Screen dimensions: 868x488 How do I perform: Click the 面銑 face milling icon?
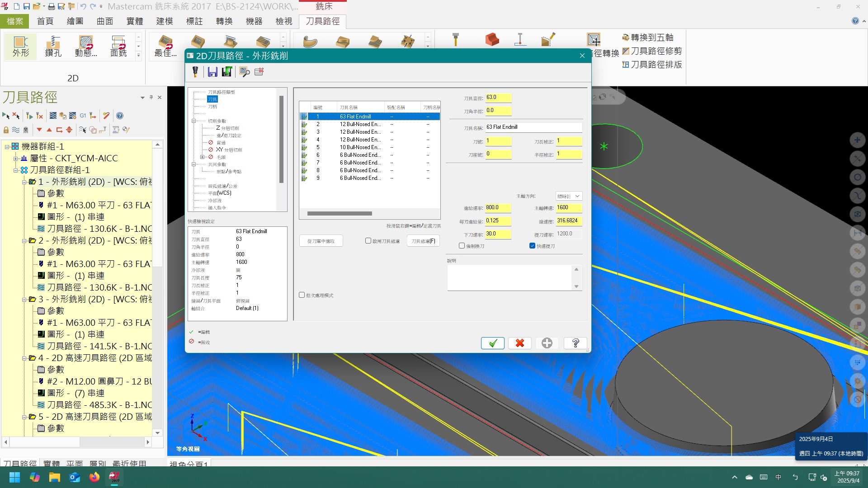[x=118, y=46]
